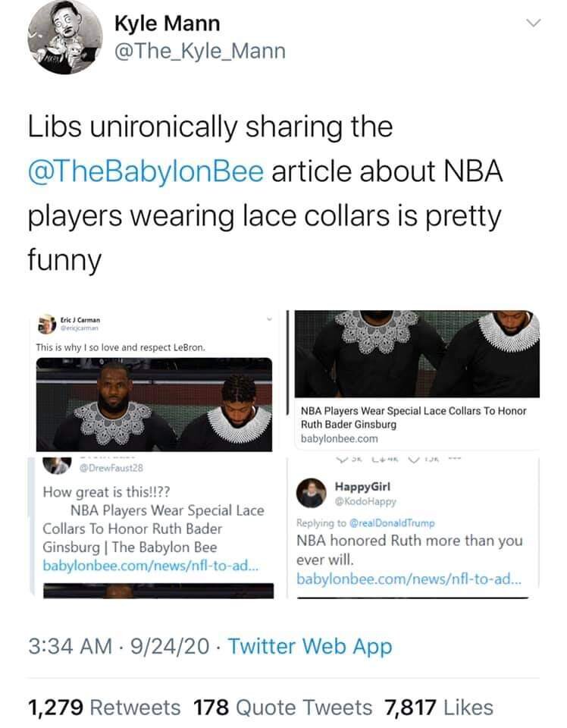The height and width of the screenshot is (728, 567).
Task: Open HappyGirl's profile avatar
Action: 312,493
